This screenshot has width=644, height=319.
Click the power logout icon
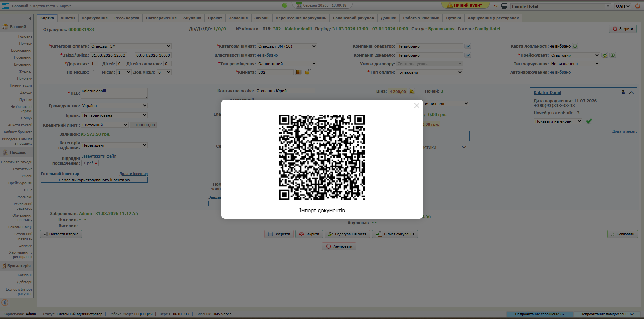point(637,6)
